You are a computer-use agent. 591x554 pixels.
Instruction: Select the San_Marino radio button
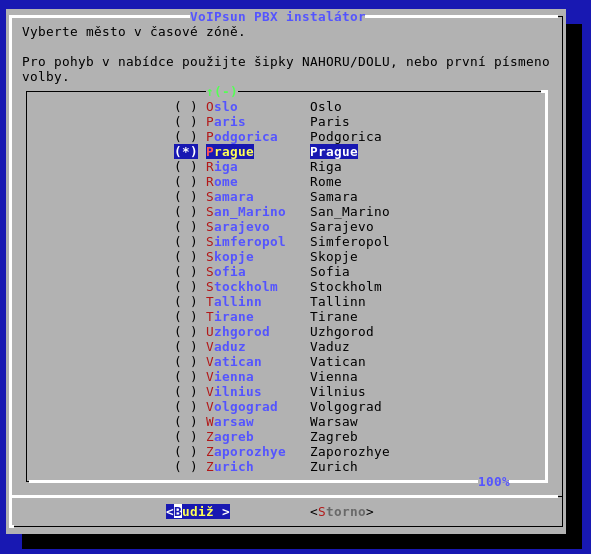coord(186,212)
